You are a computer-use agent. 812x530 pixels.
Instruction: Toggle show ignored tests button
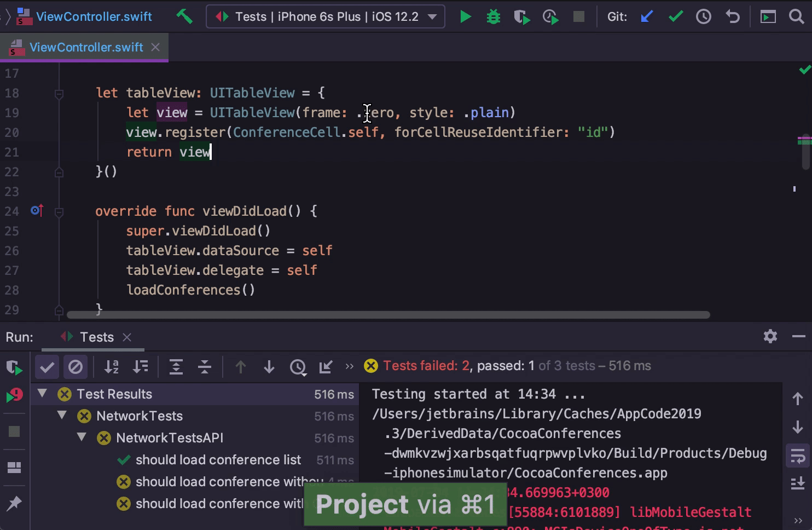[76, 367]
